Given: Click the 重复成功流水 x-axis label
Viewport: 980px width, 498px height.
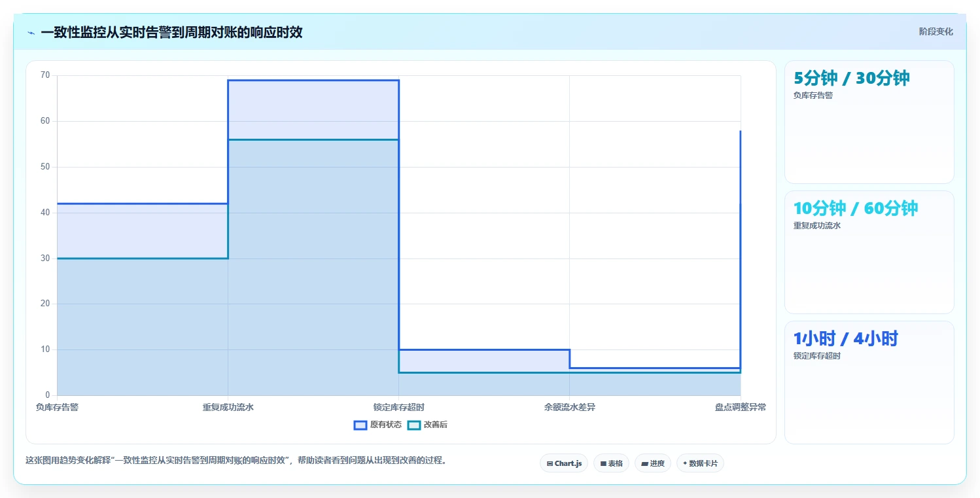Looking at the screenshot, I should click(x=228, y=407).
